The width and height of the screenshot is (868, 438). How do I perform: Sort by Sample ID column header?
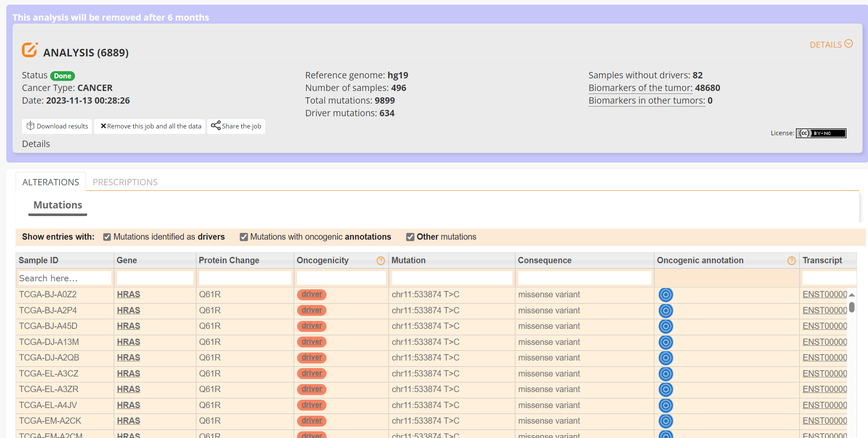[65, 260]
